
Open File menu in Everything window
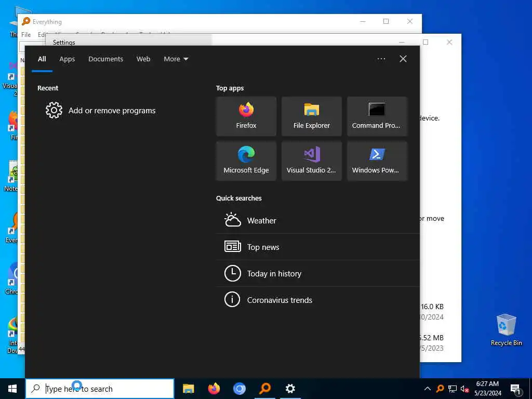[26, 35]
